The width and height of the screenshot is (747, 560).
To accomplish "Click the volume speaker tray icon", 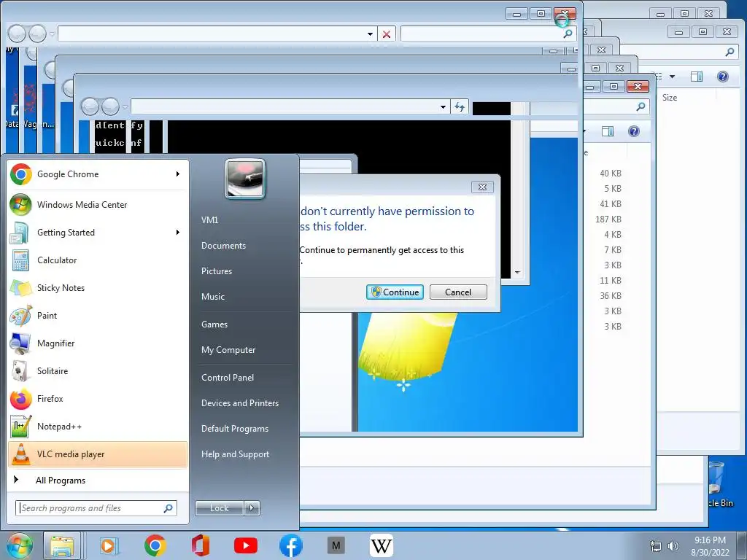I will [x=673, y=546].
